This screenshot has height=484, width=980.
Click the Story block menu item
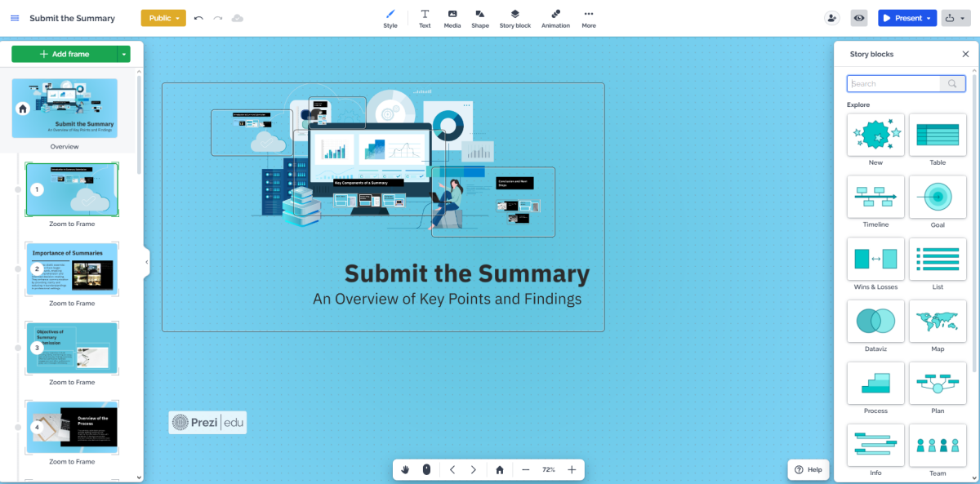pos(514,18)
